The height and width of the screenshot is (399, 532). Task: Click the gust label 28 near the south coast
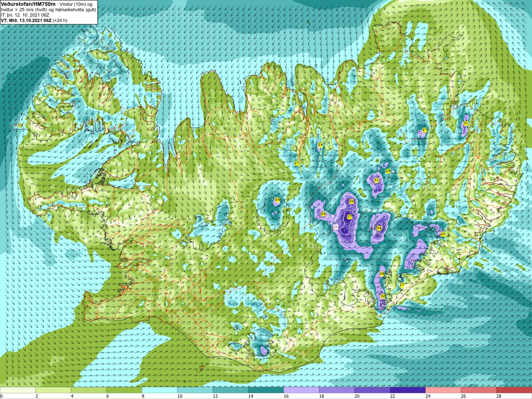(382, 273)
